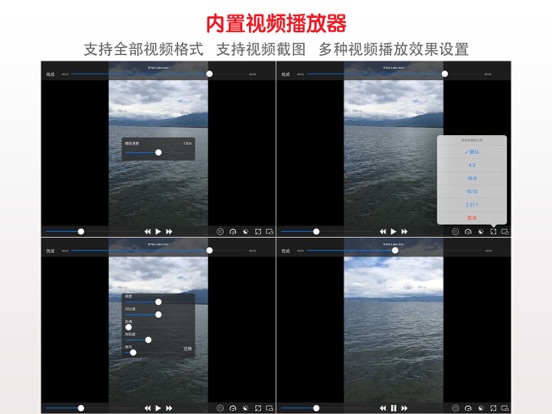Tap picture-in-picture icon in aspect-menu player
The image size is (552, 414).
[504, 232]
